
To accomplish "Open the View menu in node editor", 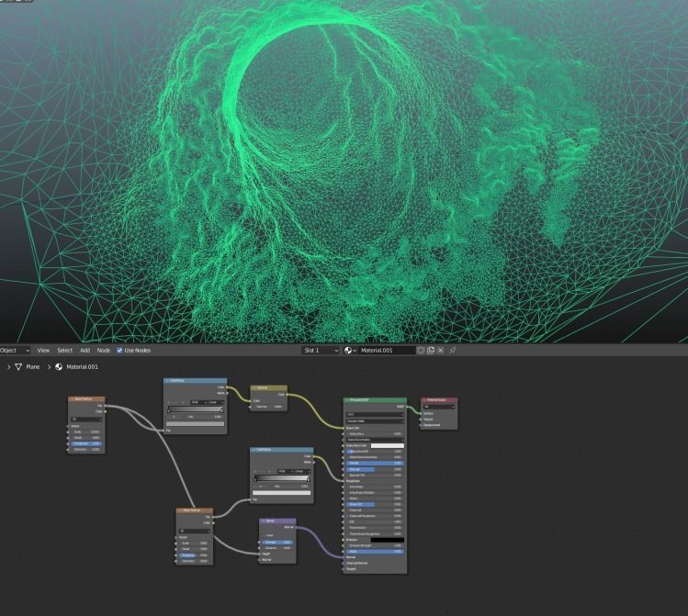I will (43, 351).
